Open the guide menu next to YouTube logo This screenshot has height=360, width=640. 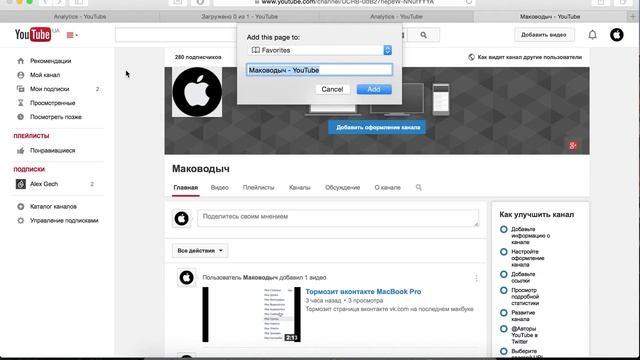(72, 35)
